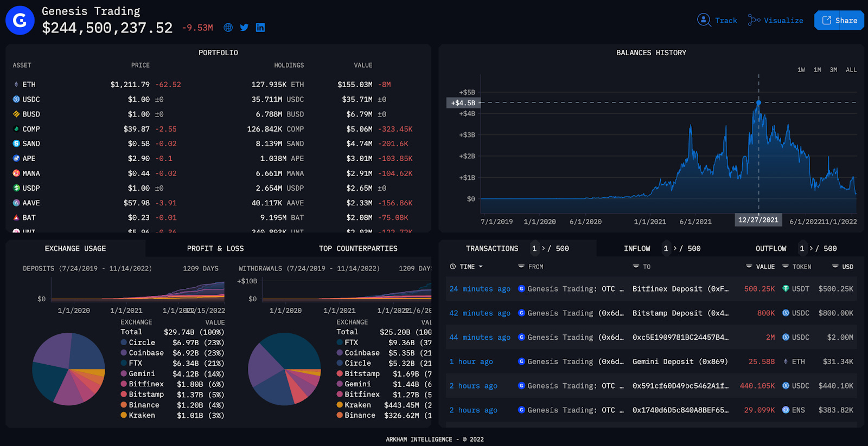Click the TOKEN column filter icon
This screenshot has height=446, width=868.
(x=786, y=267)
